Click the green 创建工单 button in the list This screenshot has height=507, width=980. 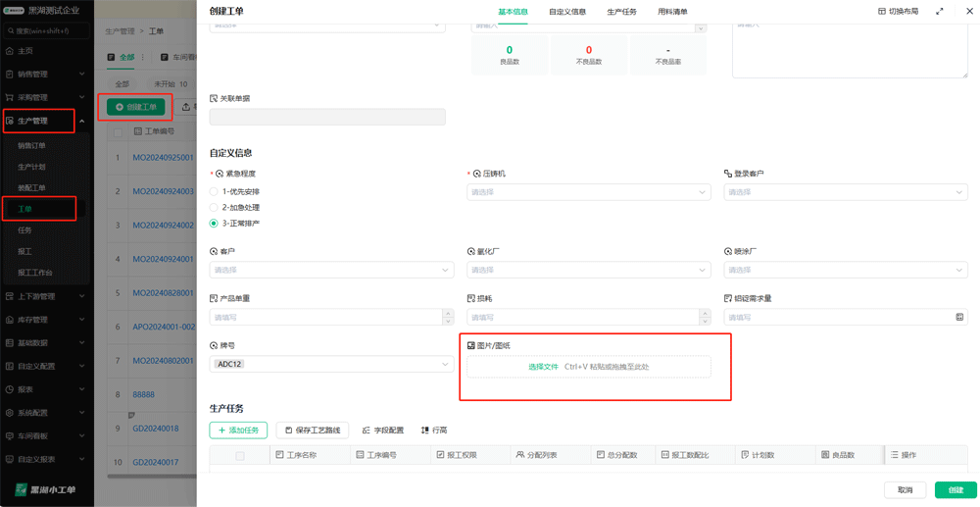pyautogui.click(x=135, y=108)
